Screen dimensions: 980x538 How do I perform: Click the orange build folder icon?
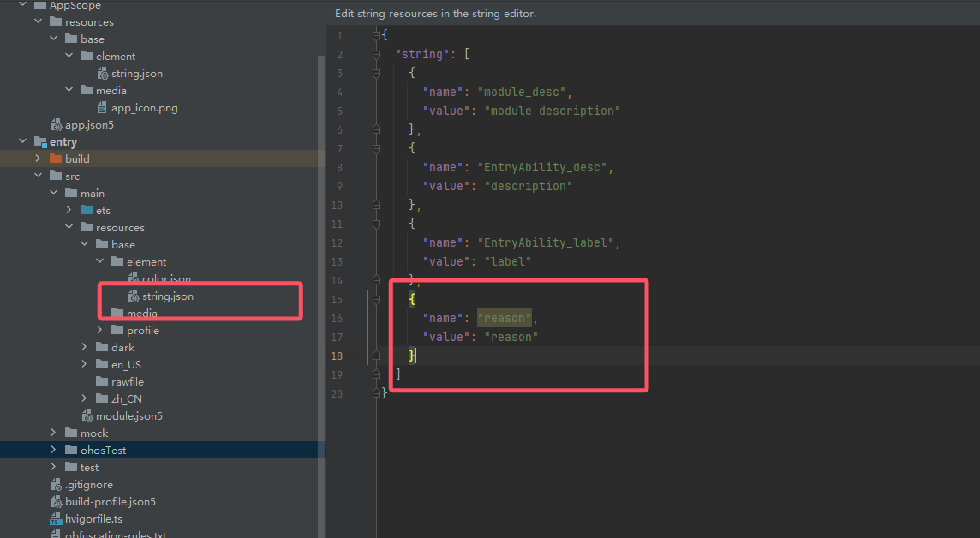click(x=56, y=158)
